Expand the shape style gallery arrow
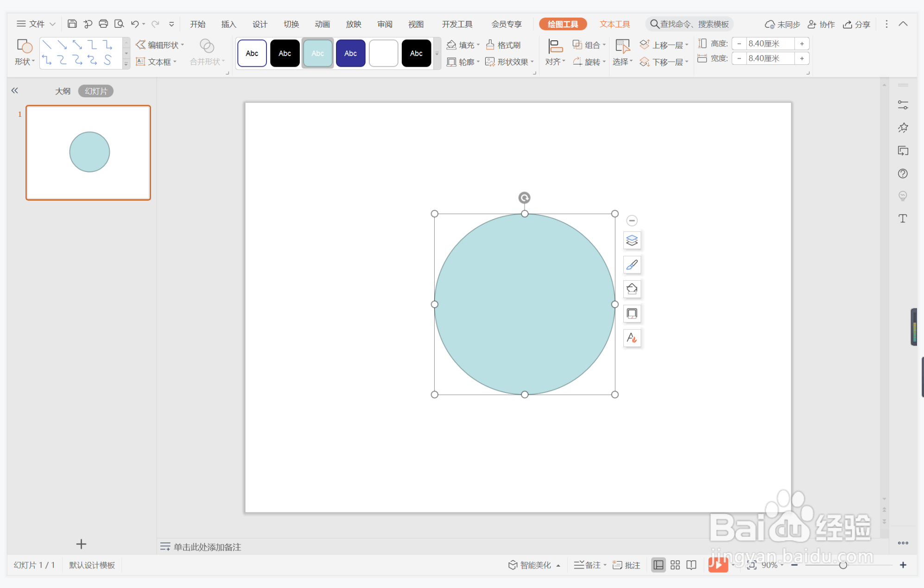The height and width of the screenshot is (588, 924). 437,53
